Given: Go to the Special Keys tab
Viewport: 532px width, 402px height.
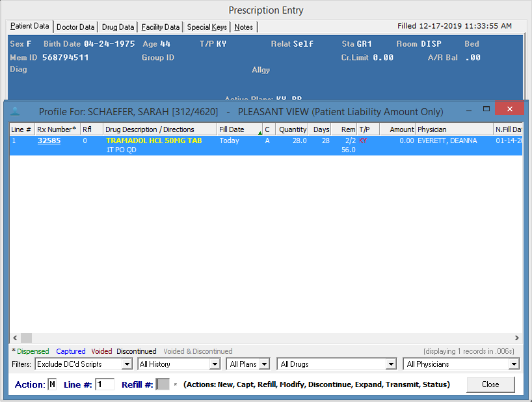Looking at the screenshot, I should click(207, 27).
